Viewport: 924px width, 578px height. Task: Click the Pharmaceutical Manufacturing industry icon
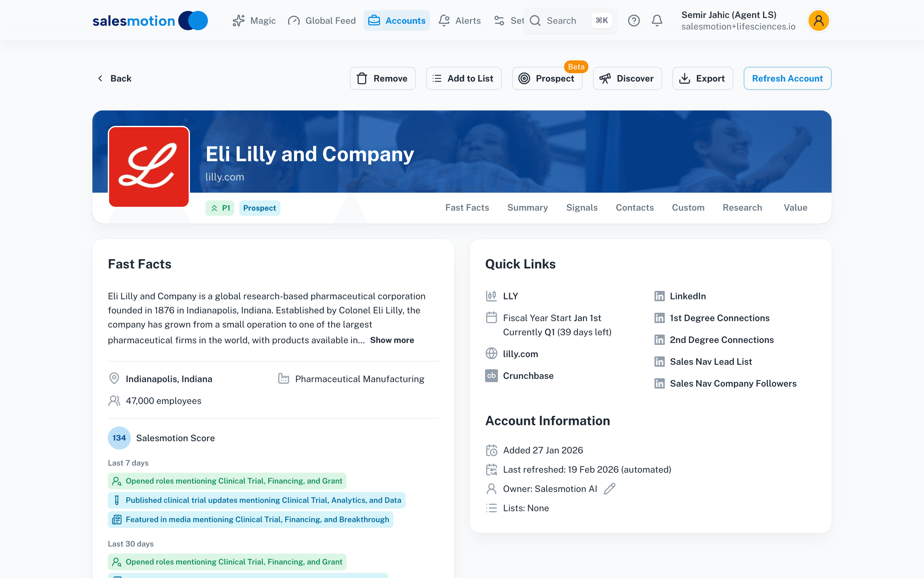(x=283, y=379)
